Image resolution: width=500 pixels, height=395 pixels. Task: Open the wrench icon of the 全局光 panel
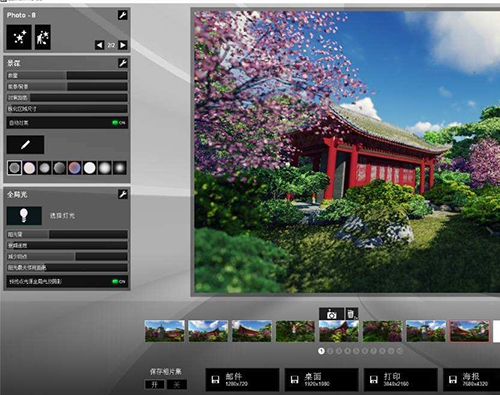tap(123, 194)
